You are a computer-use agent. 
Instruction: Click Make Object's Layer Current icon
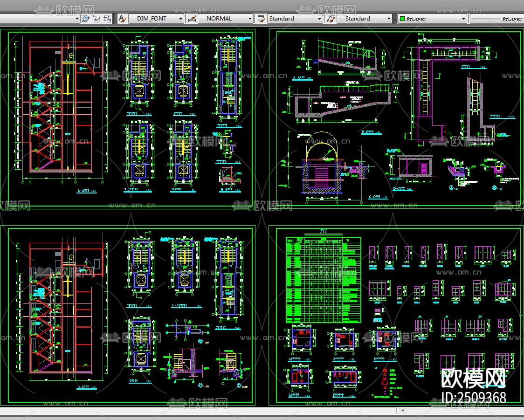pos(86,19)
